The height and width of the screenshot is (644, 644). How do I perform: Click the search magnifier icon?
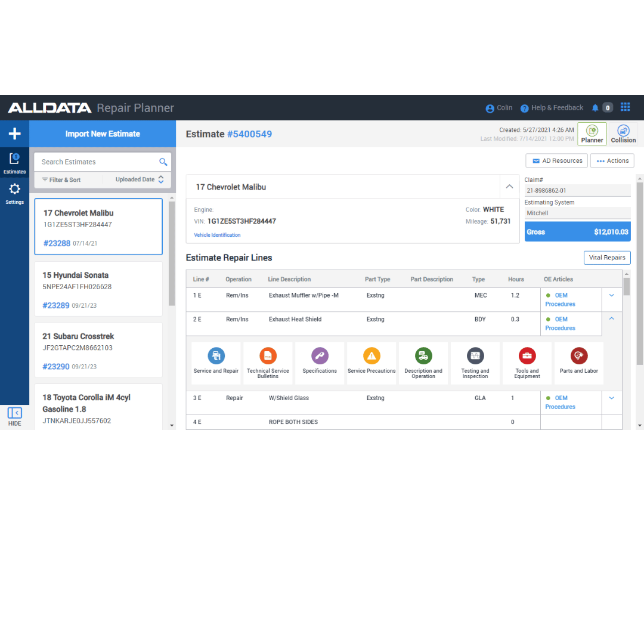click(163, 162)
